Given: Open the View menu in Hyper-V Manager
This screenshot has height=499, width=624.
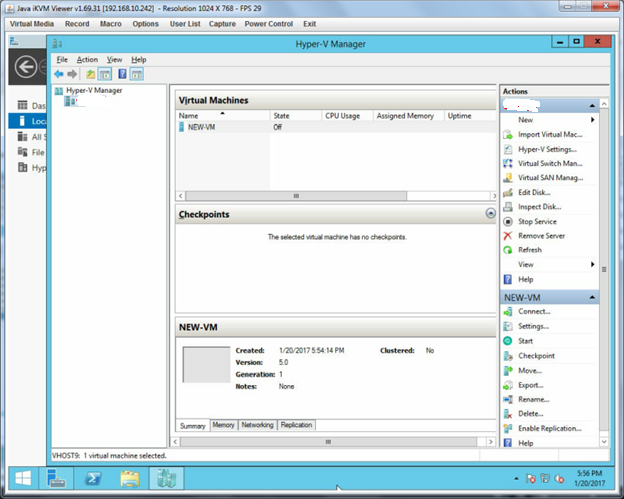Looking at the screenshot, I should click(114, 60).
